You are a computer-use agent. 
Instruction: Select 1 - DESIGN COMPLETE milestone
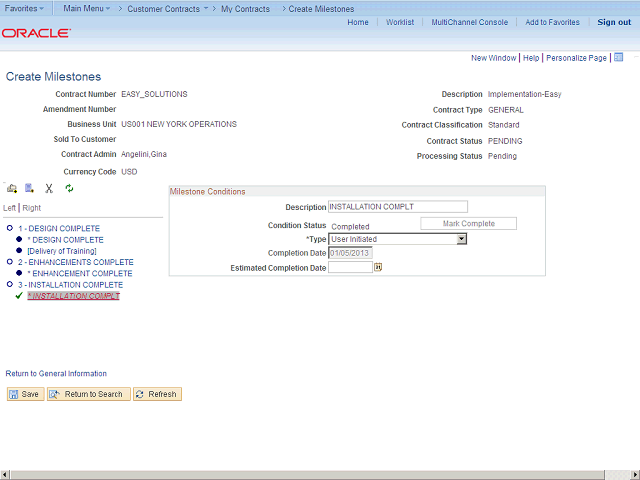[59, 229]
